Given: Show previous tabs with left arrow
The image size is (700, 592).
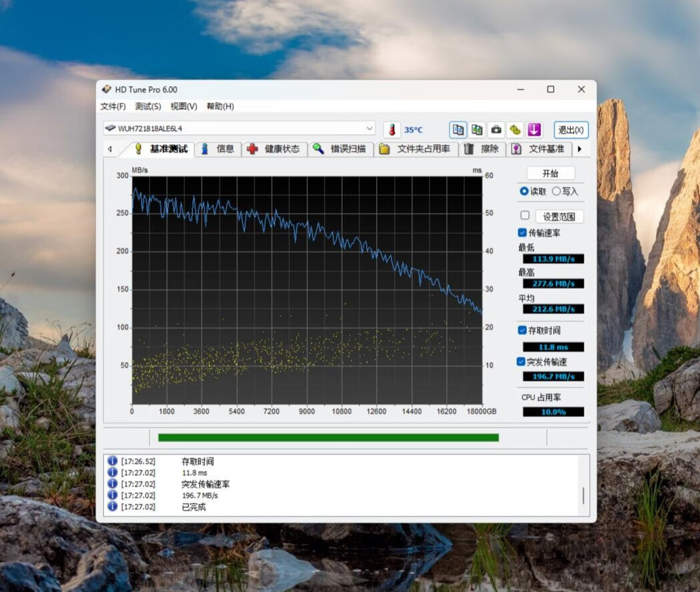Looking at the screenshot, I should (110, 149).
